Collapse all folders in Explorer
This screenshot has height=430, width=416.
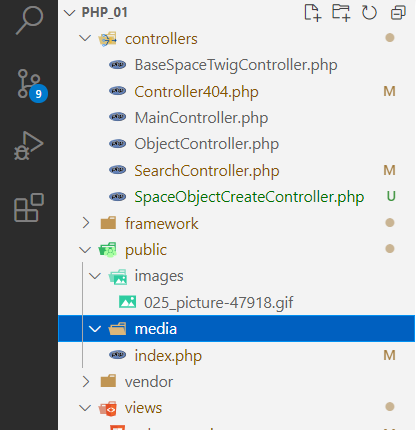click(x=398, y=13)
